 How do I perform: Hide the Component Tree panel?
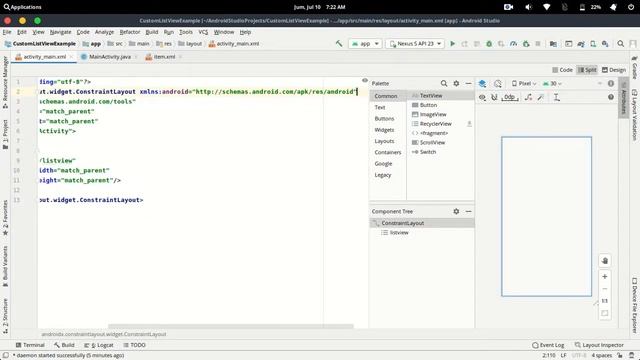(468, 211)
